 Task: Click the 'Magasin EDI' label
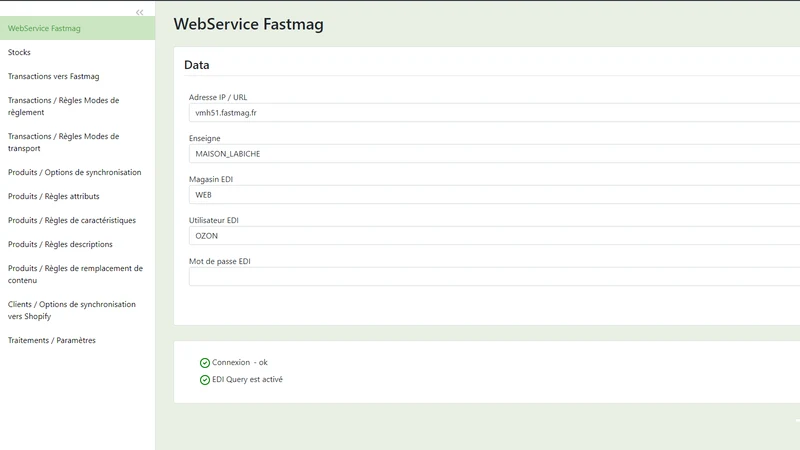tap(211, 179)
